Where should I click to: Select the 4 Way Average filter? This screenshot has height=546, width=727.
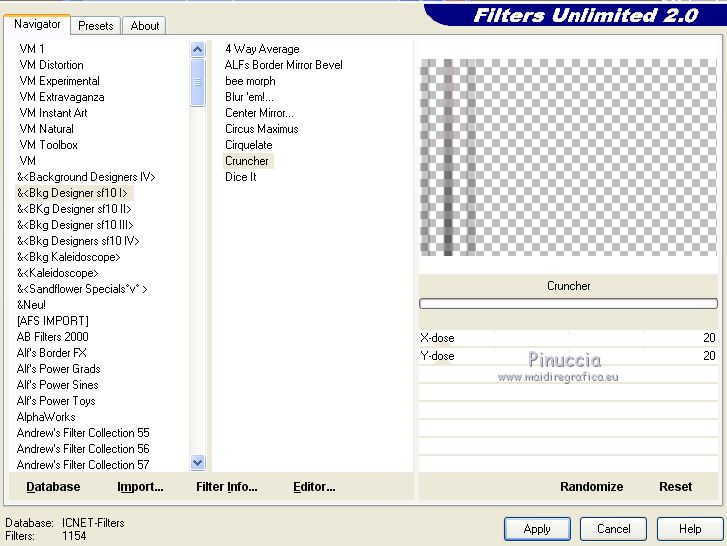pos(262,49)
